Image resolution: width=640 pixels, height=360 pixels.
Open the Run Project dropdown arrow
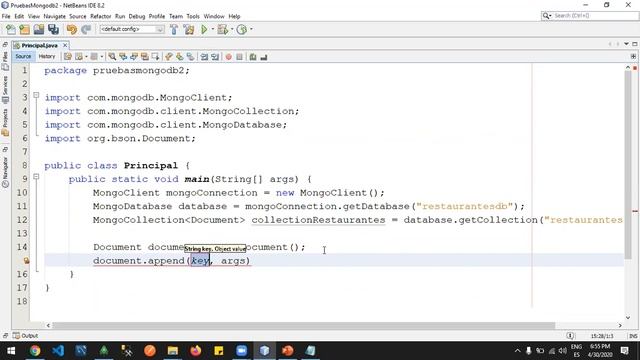pos(213,29)
